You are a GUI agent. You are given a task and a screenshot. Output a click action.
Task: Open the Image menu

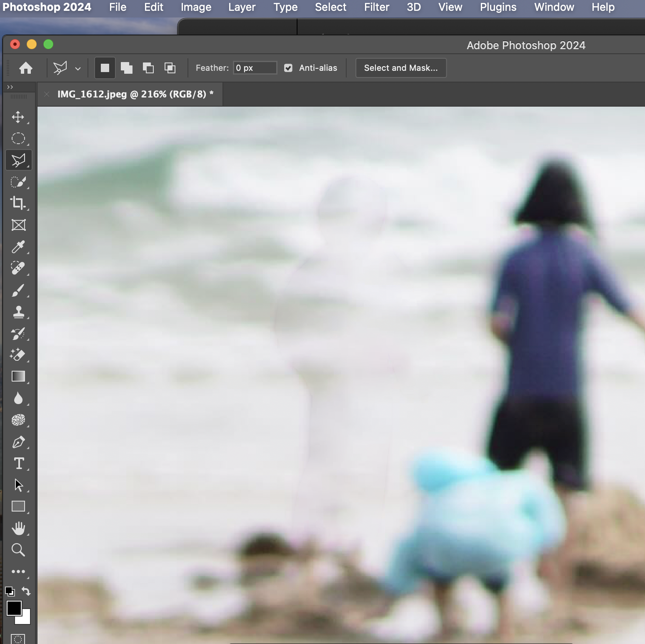[x=196, y=7]
